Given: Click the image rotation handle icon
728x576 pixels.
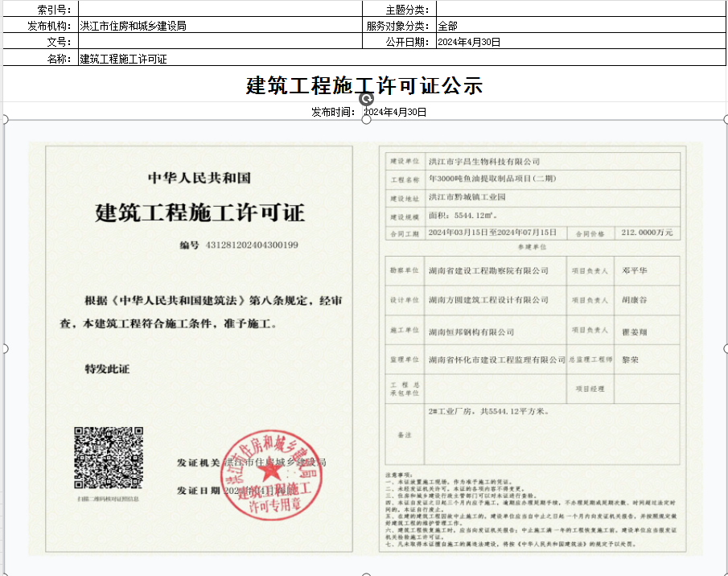Looking at the screenshot, I should pos(366,98).
